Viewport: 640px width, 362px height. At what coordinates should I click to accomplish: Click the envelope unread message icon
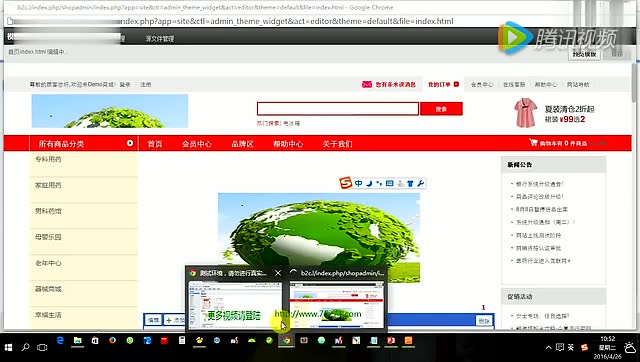point(367,84)
